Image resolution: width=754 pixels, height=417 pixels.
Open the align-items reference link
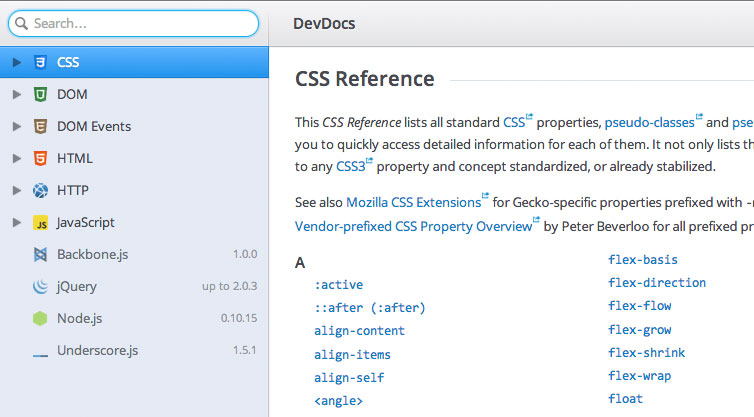point(352,355)
